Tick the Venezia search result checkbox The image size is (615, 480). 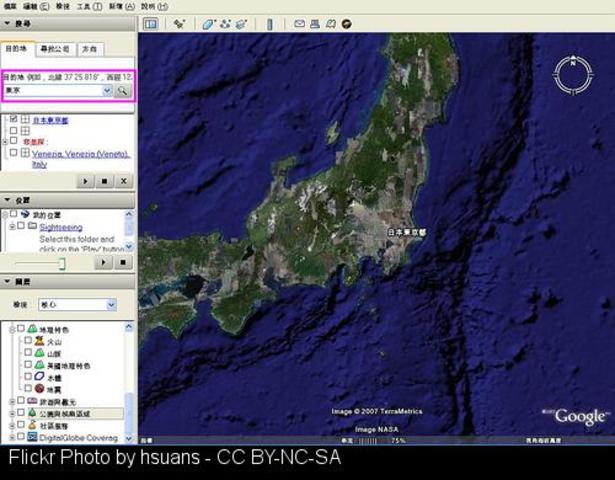click(14, 153)
